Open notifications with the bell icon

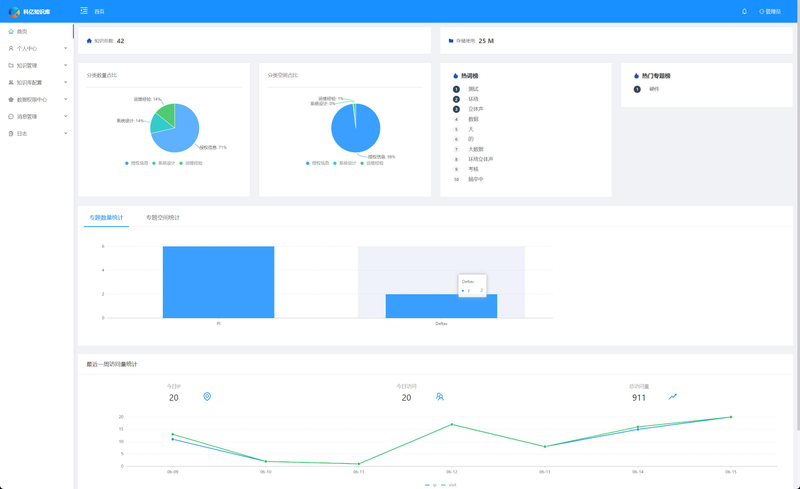(x=744, y=11)
